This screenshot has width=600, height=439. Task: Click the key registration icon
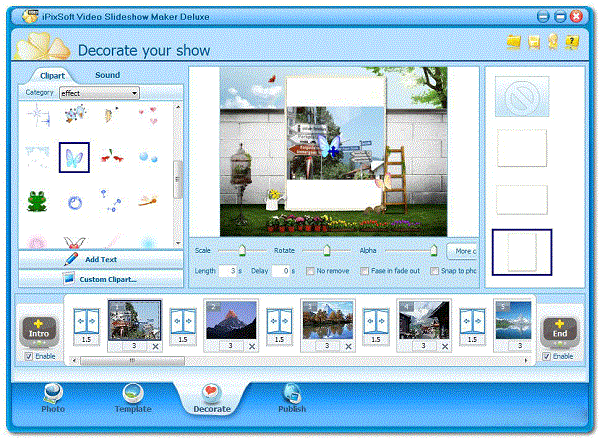click(x=553, y=41)
